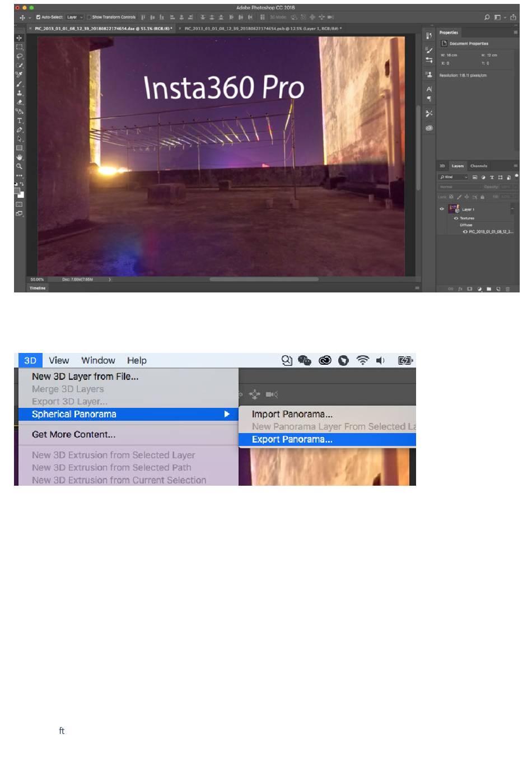This screenshot has width=532, height=772.
Task: Click the Share icon at top right
Action: (513, 17)
